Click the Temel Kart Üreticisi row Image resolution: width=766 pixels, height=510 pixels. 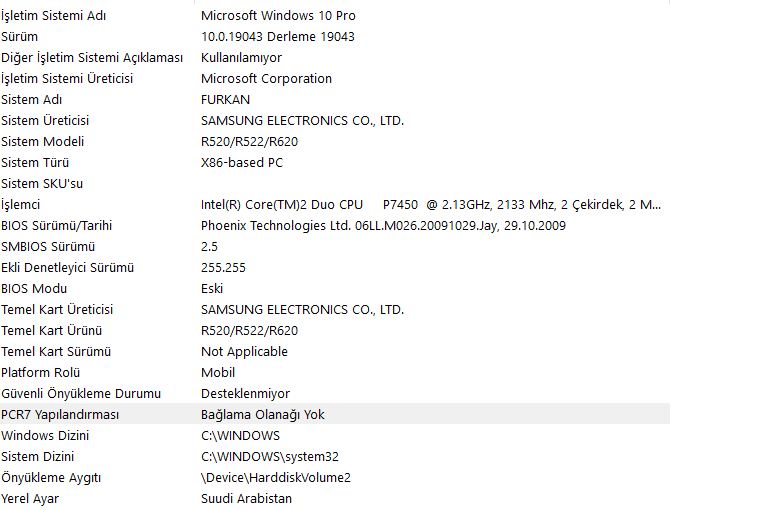point(335,310)
